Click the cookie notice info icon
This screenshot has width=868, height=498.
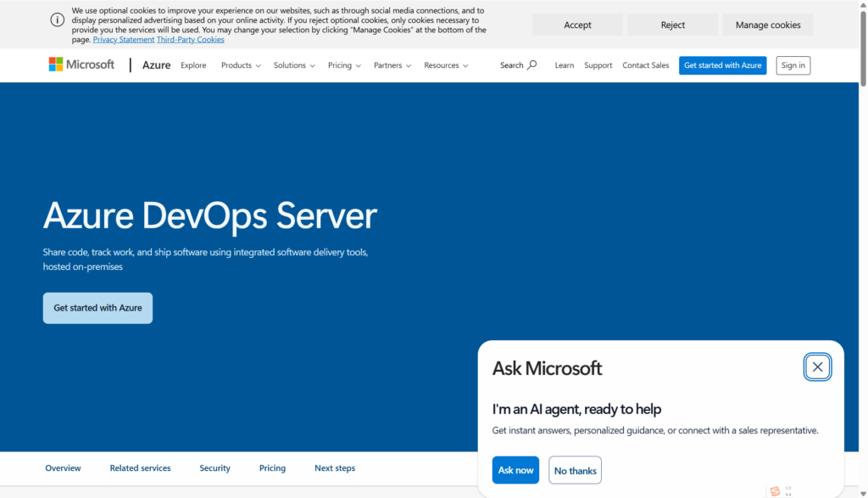click(57, 20)
